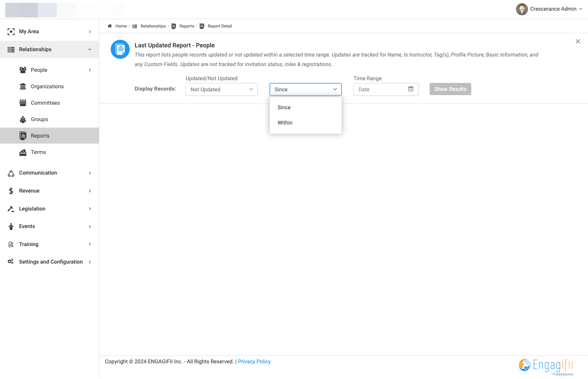Close the report detail panel
Screen dimensions: 588x379
[578, 41]
